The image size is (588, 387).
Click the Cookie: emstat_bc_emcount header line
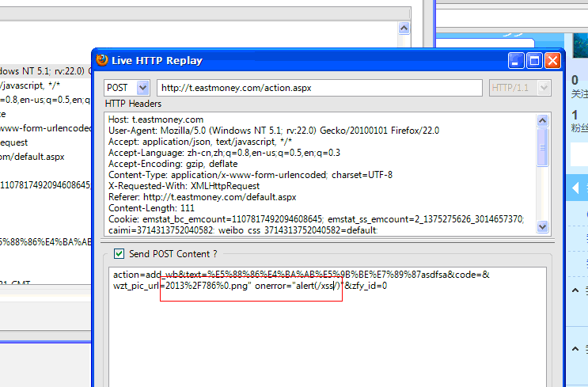point(316,219)
